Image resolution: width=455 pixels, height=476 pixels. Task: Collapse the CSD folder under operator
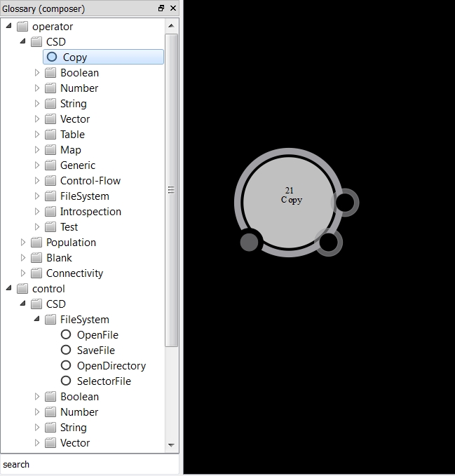click(22, 41)
